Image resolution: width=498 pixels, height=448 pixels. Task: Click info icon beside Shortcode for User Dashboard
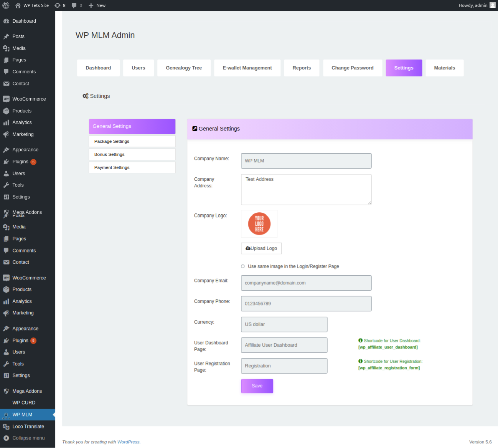(x=361, y=341)
